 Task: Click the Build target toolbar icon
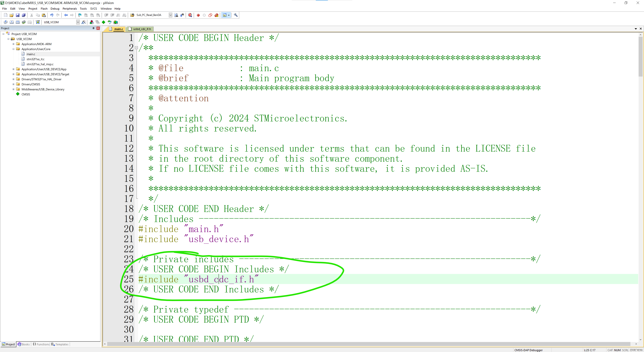12,22
